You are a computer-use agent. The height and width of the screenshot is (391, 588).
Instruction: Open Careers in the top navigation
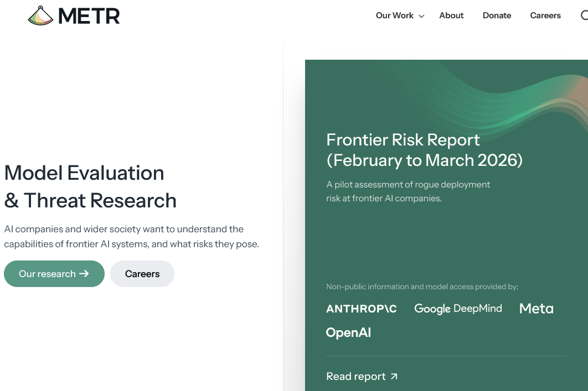click(545, 15)
